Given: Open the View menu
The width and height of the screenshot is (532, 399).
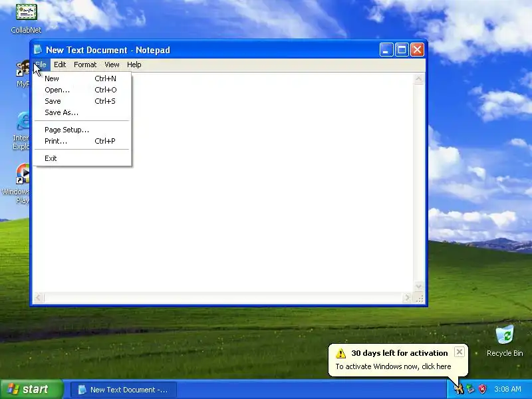Looking at the screenshot, I should 112,65.
